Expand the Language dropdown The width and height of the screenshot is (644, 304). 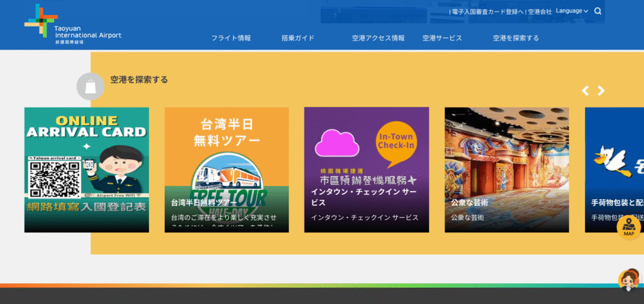coord(572,11)
